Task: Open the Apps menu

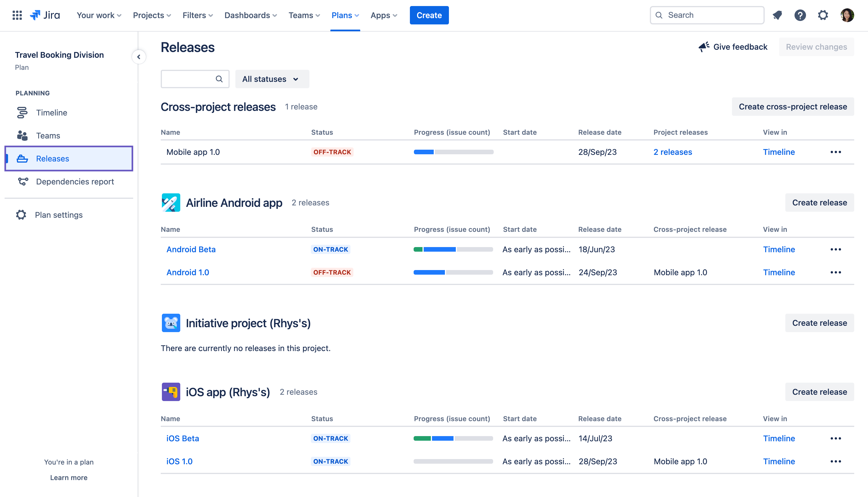Action: pos(383,15)
